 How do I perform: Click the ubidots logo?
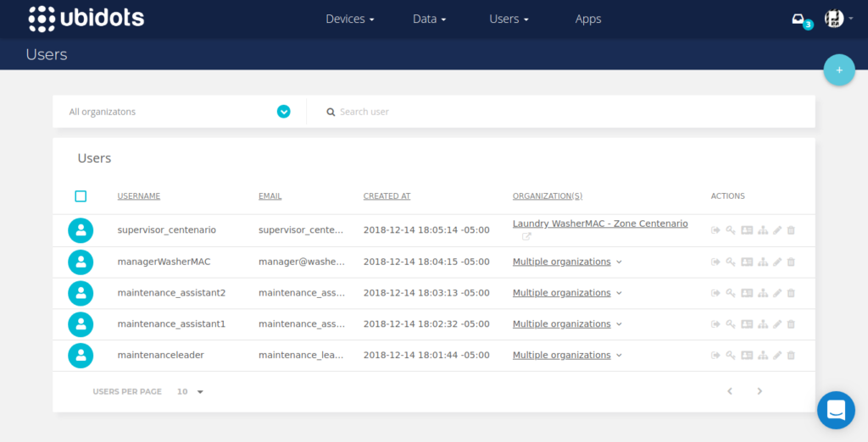86,19
